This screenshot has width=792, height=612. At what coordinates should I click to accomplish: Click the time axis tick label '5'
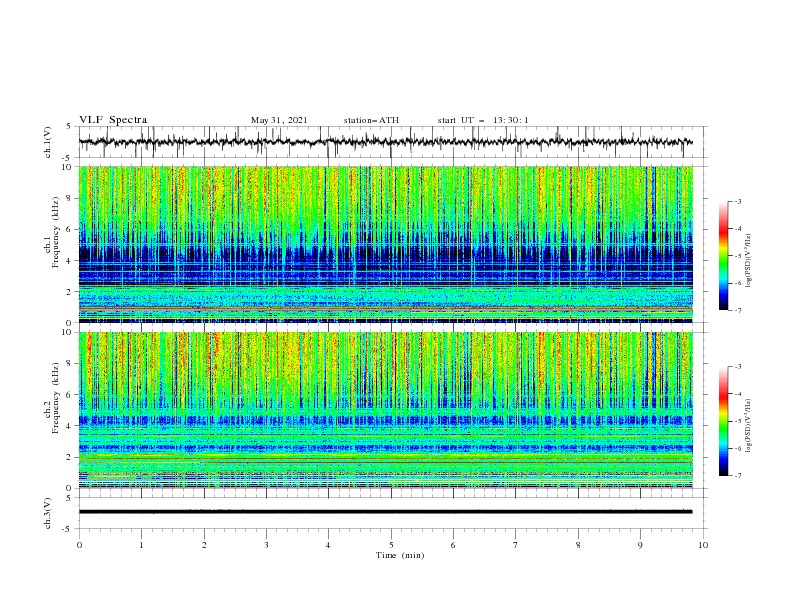tap(391, 545)
